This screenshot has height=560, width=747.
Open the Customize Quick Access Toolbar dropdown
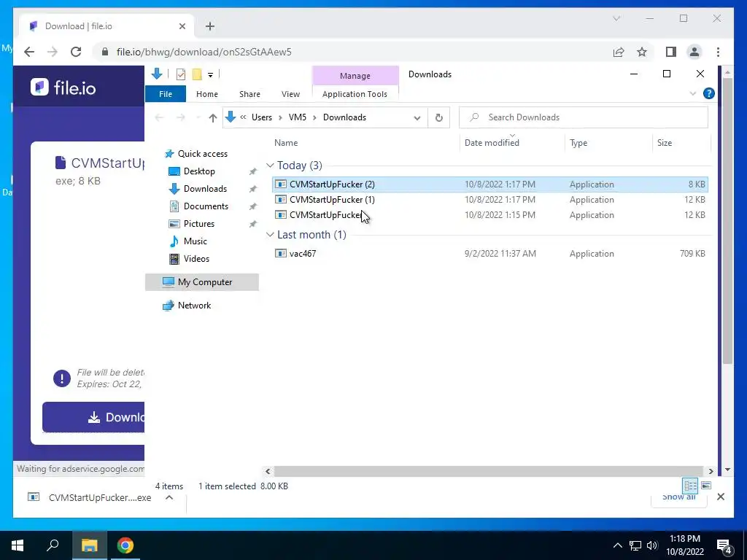point(210,75)
